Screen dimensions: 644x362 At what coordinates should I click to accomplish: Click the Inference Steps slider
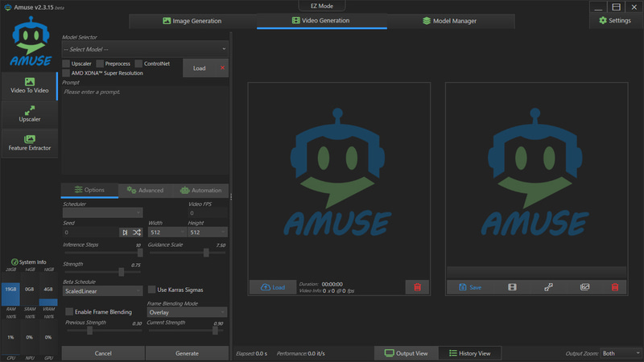103,253
